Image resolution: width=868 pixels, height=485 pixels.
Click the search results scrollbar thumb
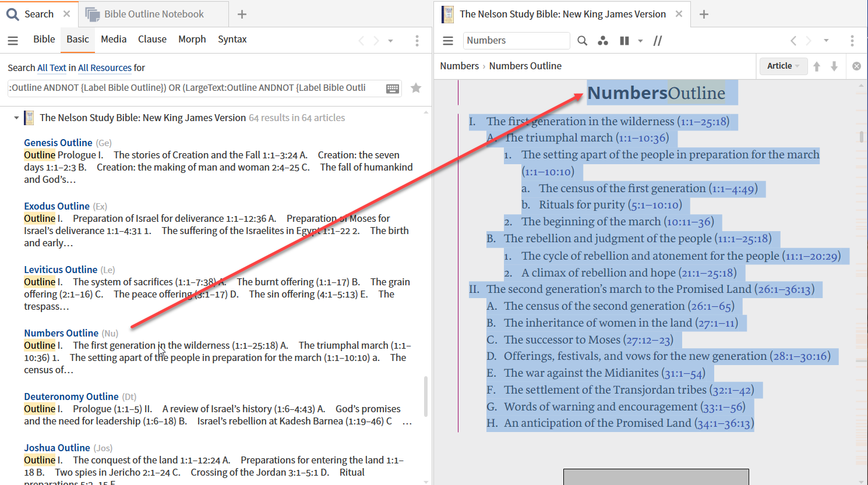[426, 397]
